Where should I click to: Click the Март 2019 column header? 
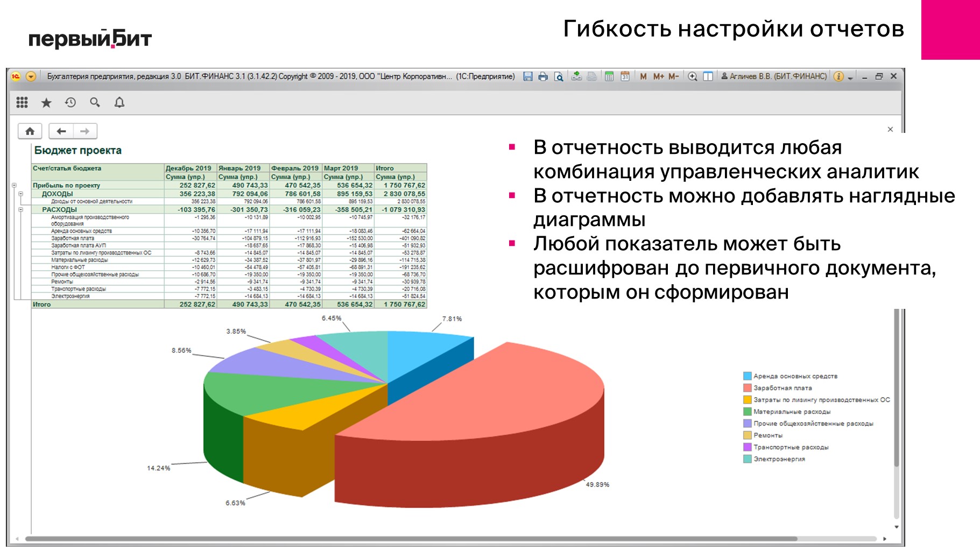[348, 168]
